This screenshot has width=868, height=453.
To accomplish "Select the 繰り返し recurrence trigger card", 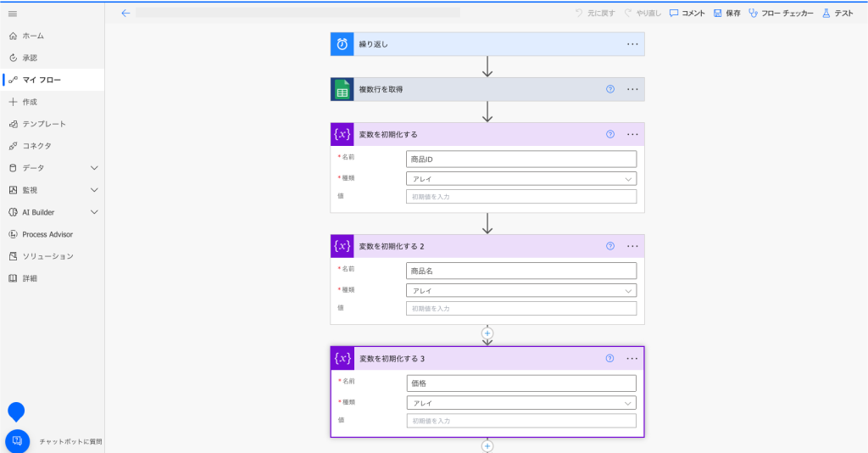I will (487, 44).
